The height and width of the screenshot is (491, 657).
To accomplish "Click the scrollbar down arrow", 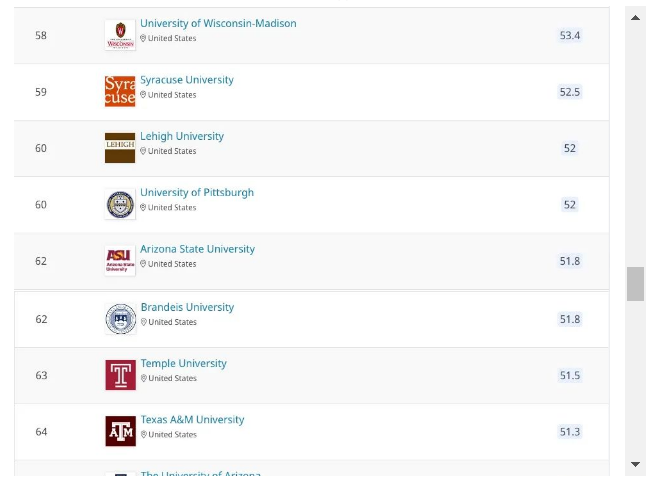I will pos(635,464).
